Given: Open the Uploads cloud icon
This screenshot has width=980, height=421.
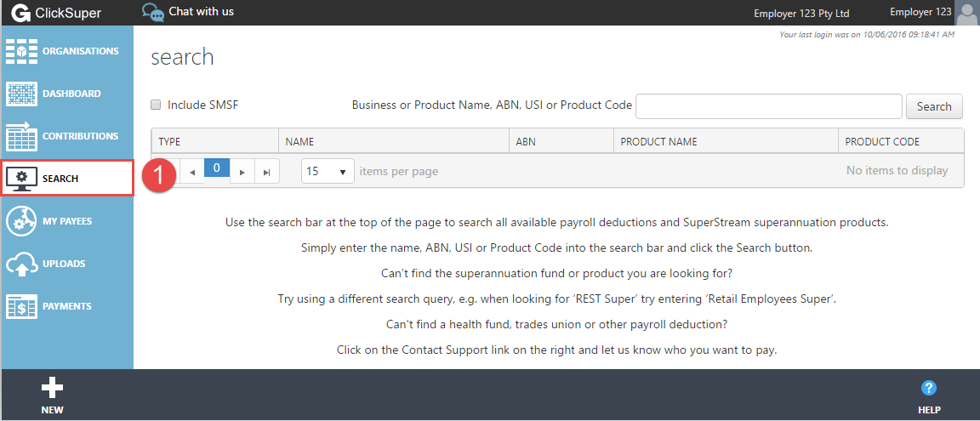Looking at the screenshot, I should (x=22, y=264).
